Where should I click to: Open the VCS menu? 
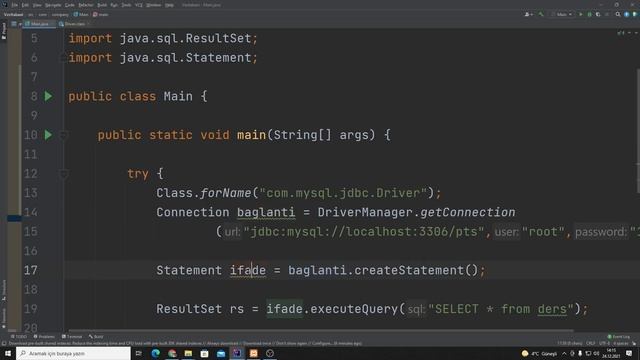point(139,5)
